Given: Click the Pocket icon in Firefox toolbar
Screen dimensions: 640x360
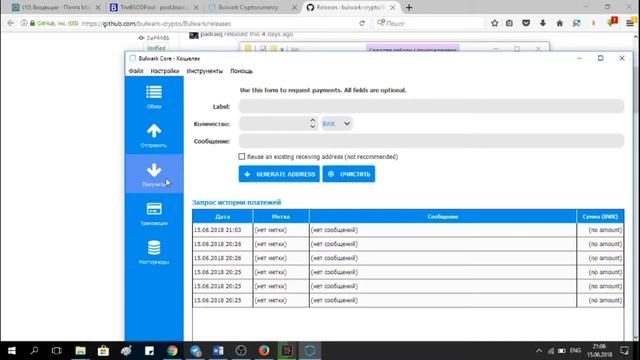Looking at the screenshot, I should click(526, 23).
